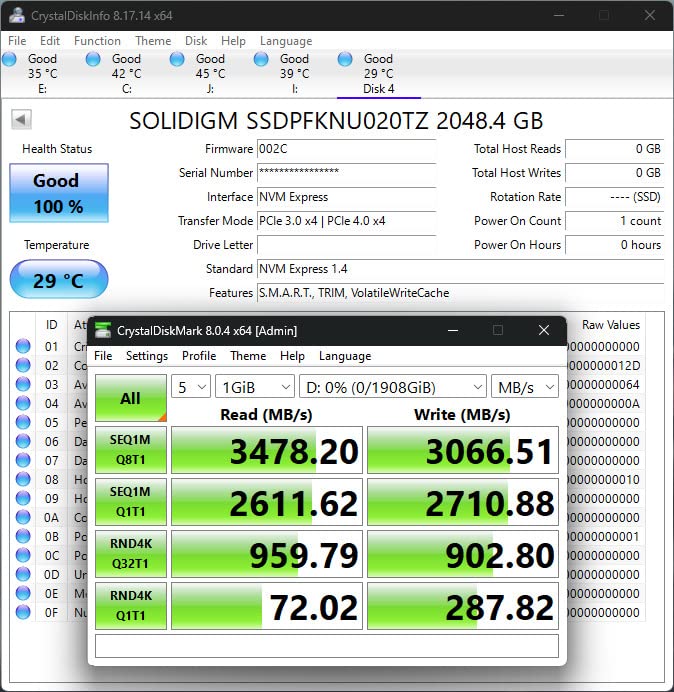Click the blue status orb in attribute row 06
Screen dimensions: 674x692
23,441
